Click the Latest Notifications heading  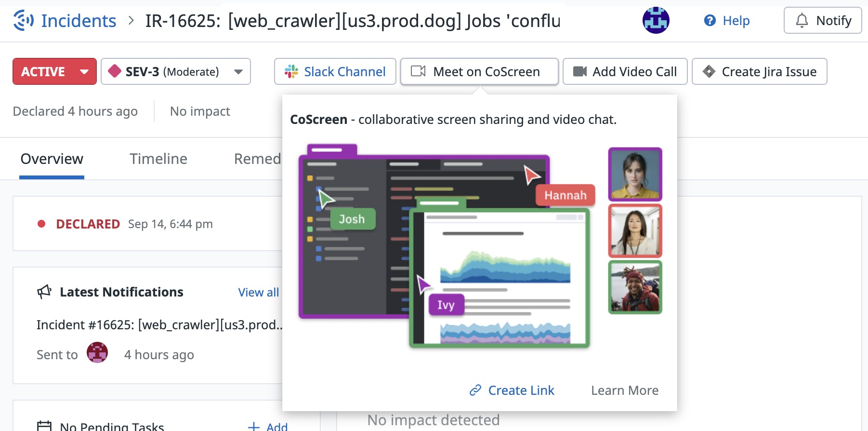[x=121, y=292]
